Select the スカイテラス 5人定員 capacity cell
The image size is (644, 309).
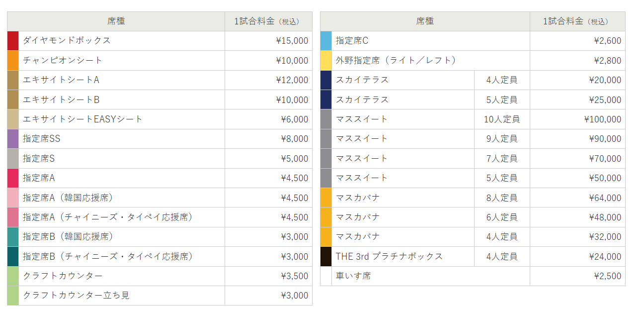click(x=502, y=100)
